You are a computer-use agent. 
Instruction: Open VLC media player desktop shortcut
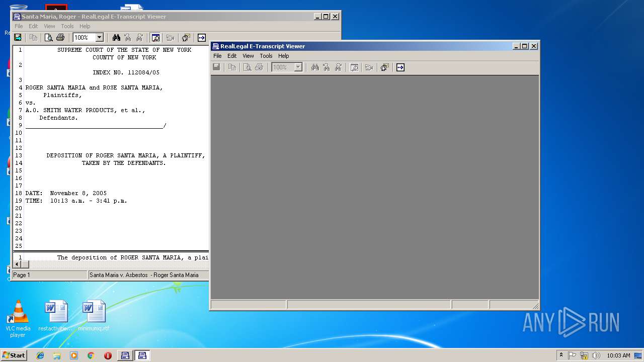click(18, 319)
